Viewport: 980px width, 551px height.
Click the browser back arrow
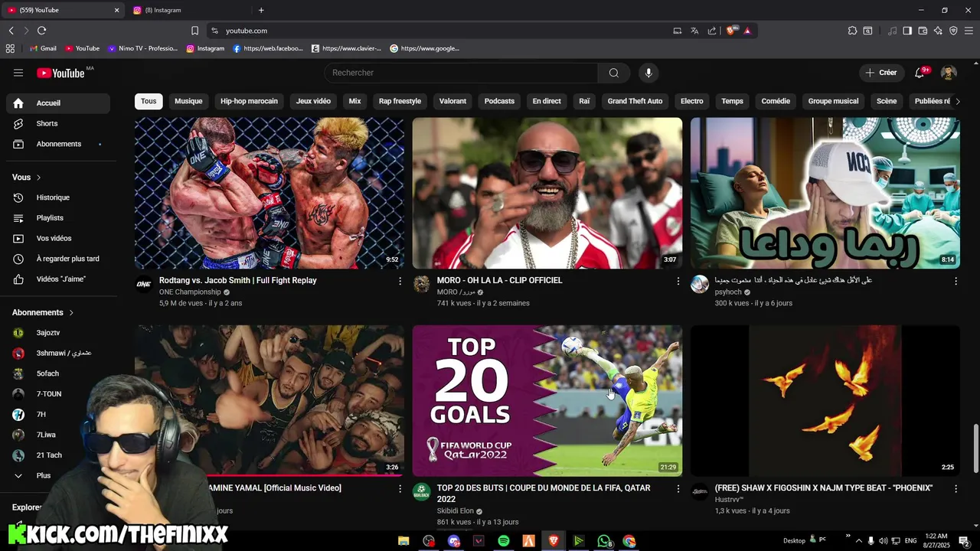(x=11, y=31)
